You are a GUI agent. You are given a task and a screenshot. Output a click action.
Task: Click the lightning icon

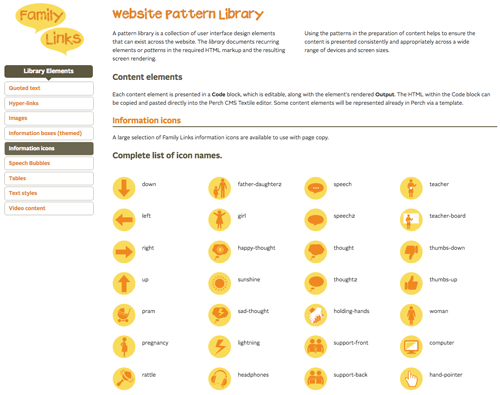click(x=220, y=347)
